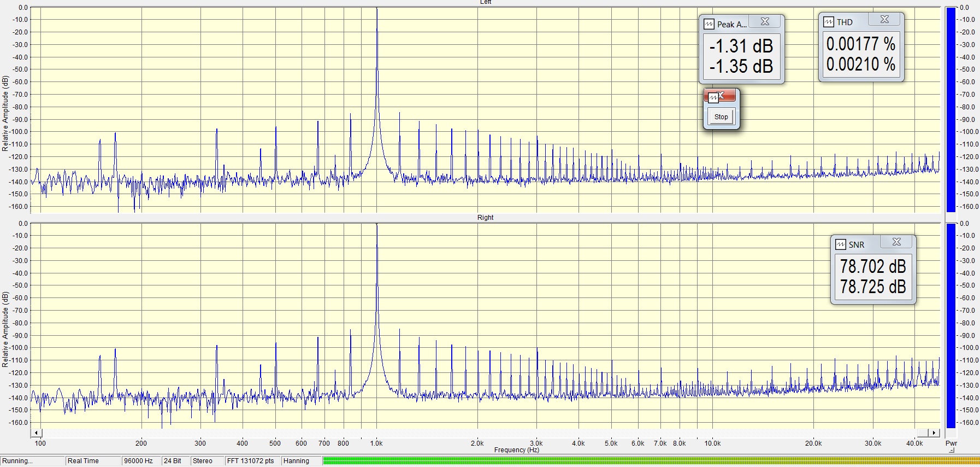Click the 10.0k frequency axis tick label
Image resolution: width=980 pixels, height=467 pixels.
[712, 443]
